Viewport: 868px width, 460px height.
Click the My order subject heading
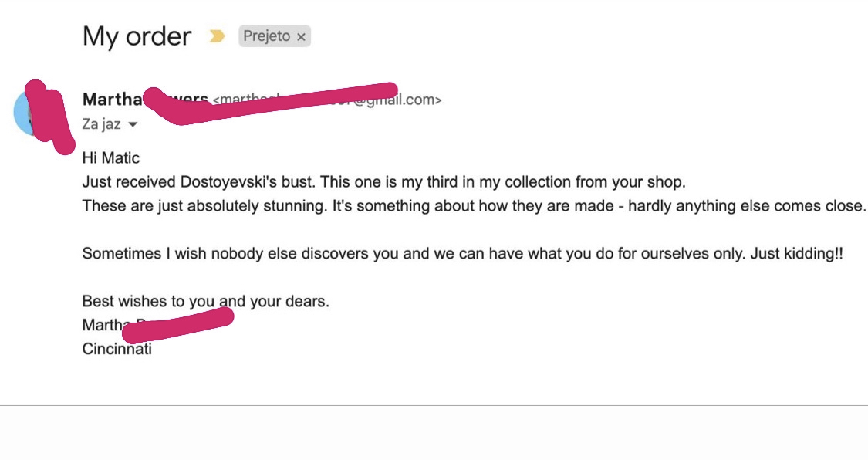click(137, 36)
